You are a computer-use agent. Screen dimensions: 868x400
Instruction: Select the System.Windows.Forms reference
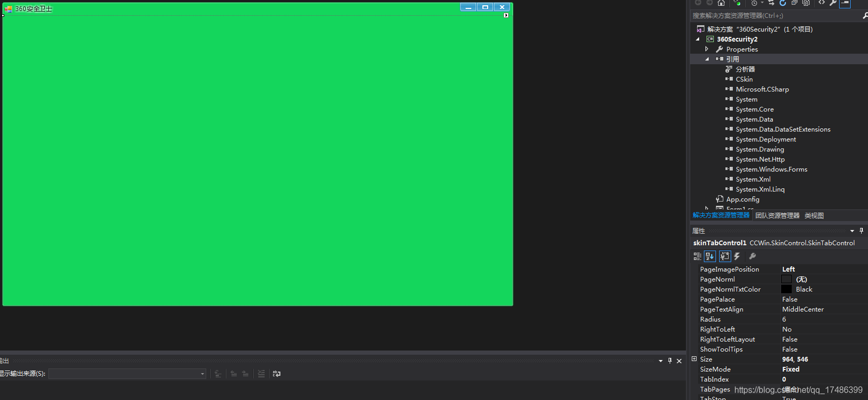coord(771,169)
